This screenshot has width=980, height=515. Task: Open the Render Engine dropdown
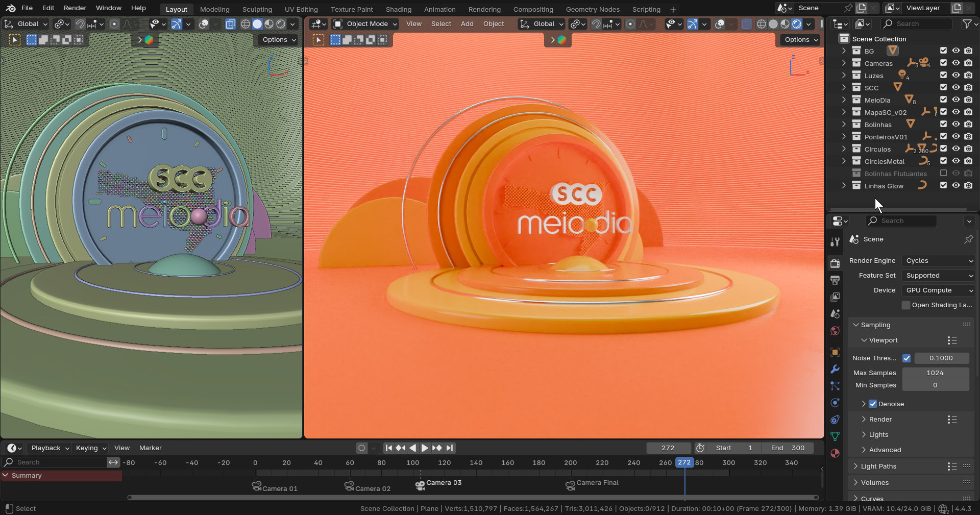click(938, 261)
